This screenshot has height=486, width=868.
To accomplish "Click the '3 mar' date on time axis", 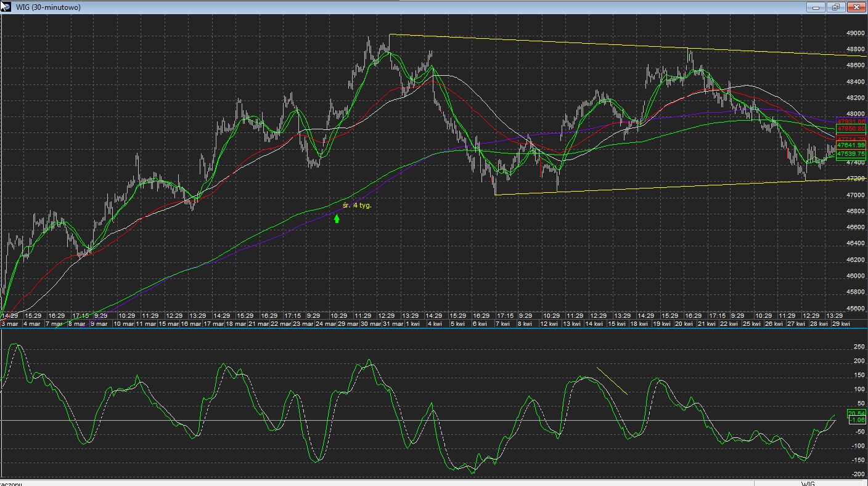I will (12, 323).
